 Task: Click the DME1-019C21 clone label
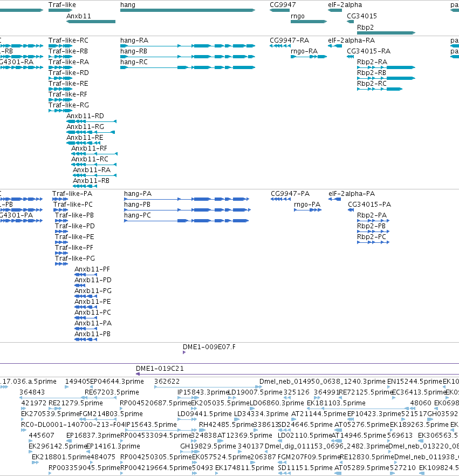160,369
